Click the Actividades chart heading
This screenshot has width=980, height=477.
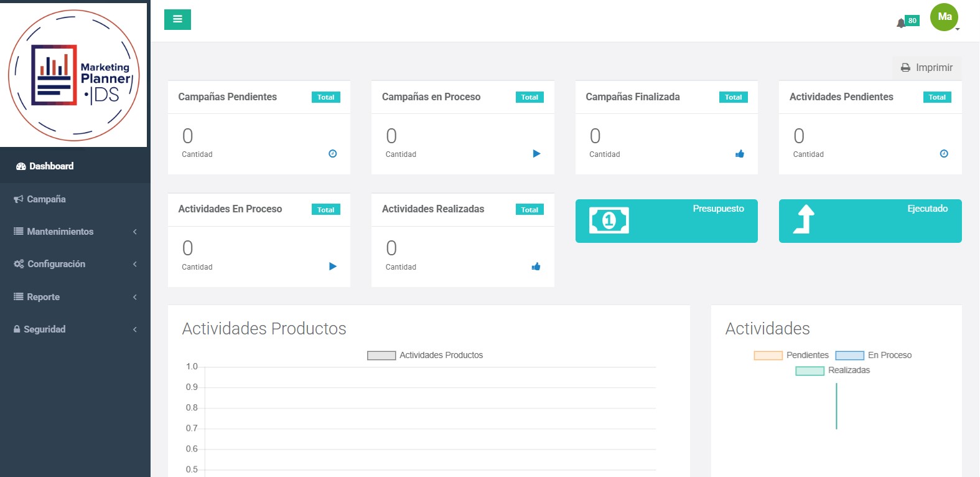coord(768,328)
